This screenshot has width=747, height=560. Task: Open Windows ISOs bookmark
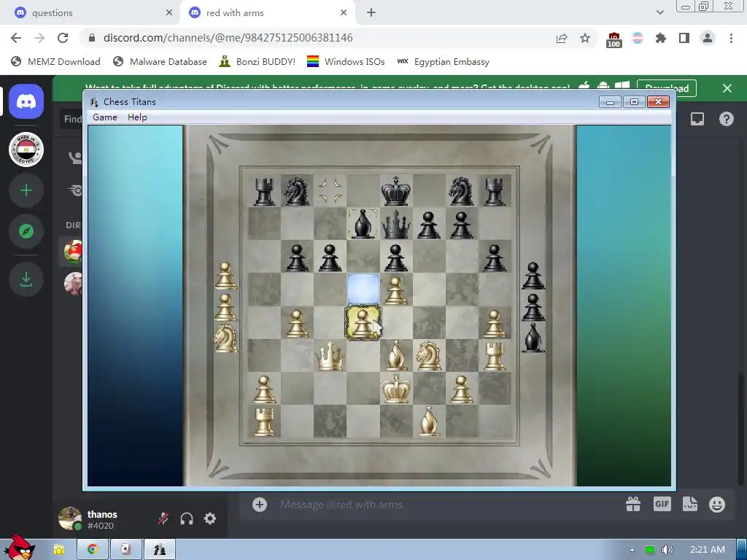pyautogui.click(x=346, y=62)
